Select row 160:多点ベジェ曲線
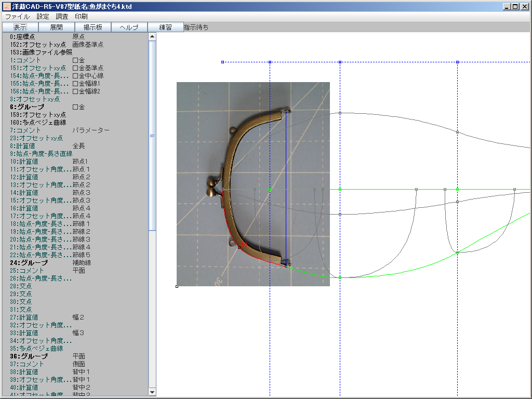 [38, 123]
